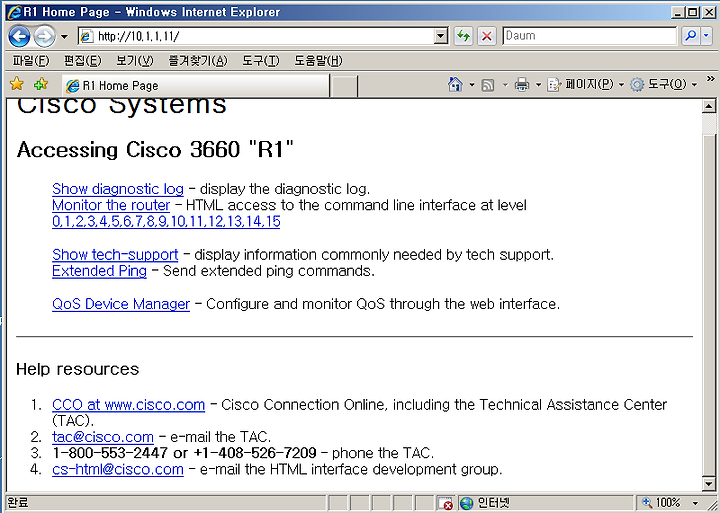
Task: Click the Accessing Cisco 3660 "R1" heading
Action: click(x=155, y=150)
